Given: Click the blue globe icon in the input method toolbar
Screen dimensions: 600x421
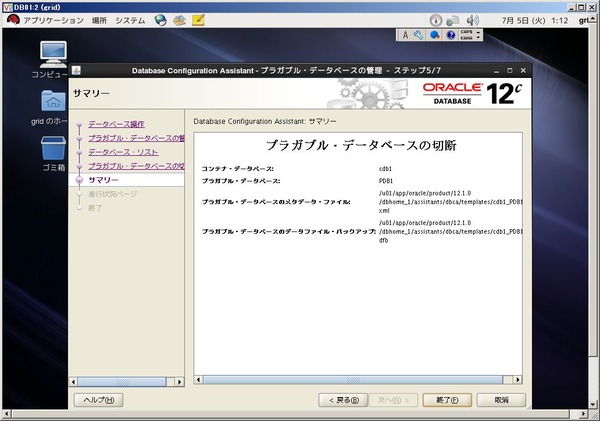Looking at the screenshot, I should 435,35.
